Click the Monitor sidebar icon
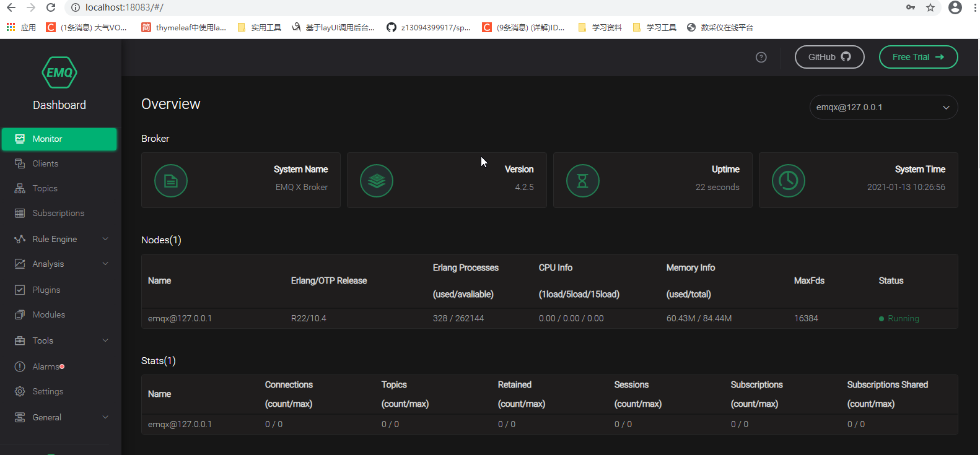 click(20, 139)
